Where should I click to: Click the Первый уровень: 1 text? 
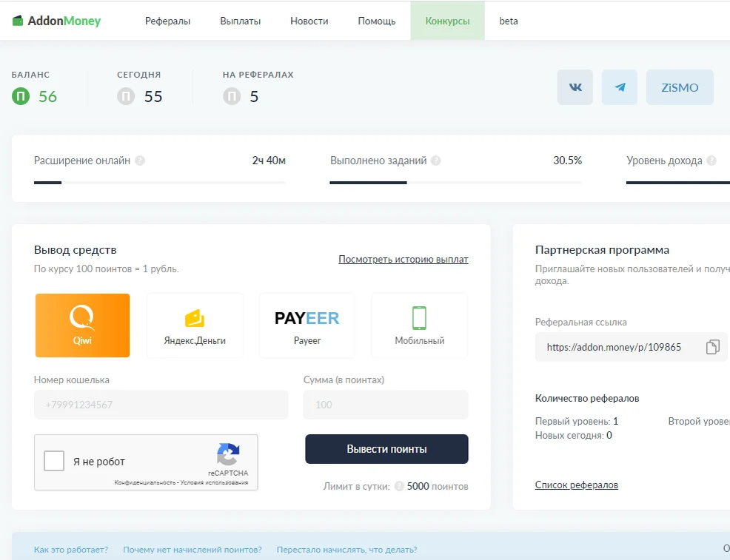pos(576,422)
